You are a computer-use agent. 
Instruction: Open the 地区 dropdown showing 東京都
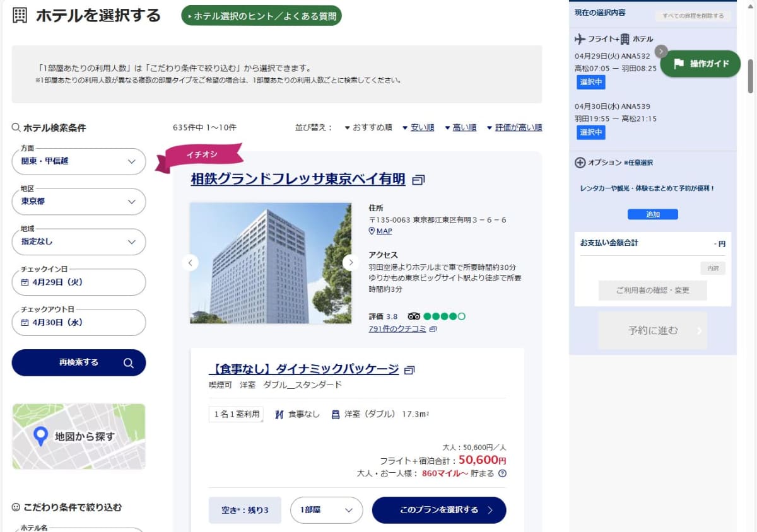pyautogui.click(x=79, y=202)
